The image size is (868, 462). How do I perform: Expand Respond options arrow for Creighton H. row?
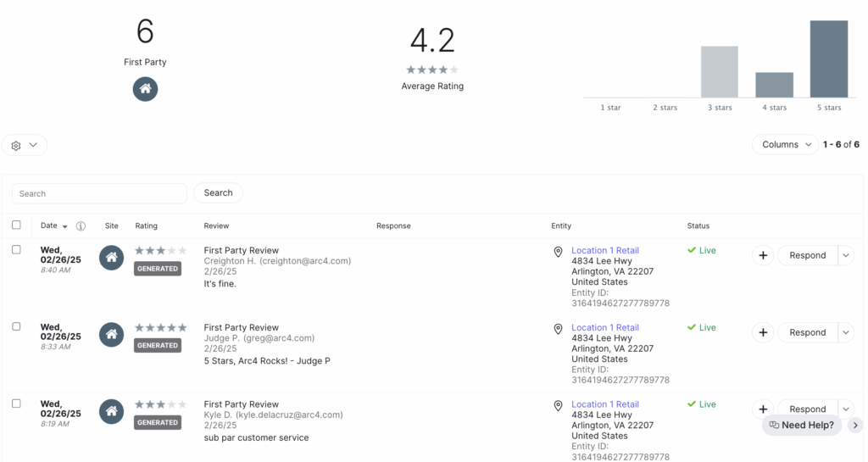[846, 255]
